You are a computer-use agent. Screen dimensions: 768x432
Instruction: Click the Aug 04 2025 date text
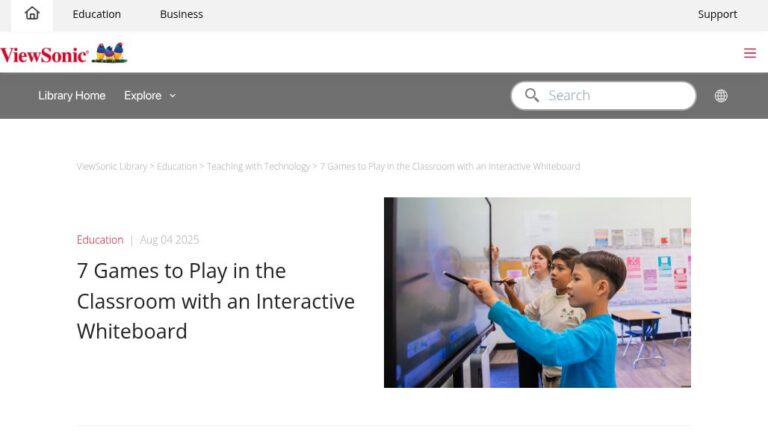(x=169, y=240)
